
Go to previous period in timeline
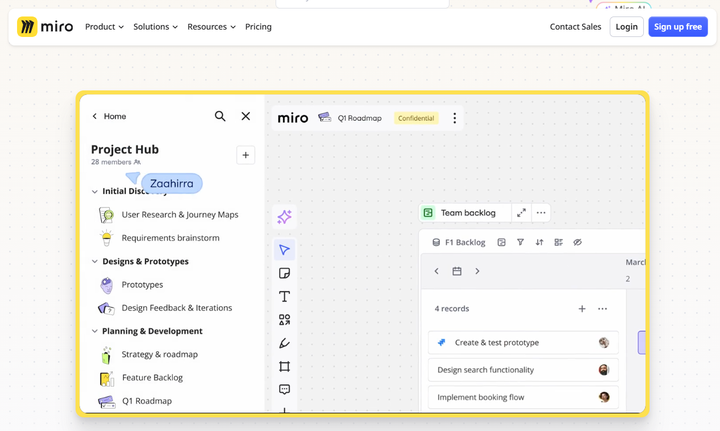click(x=437, y=271)
